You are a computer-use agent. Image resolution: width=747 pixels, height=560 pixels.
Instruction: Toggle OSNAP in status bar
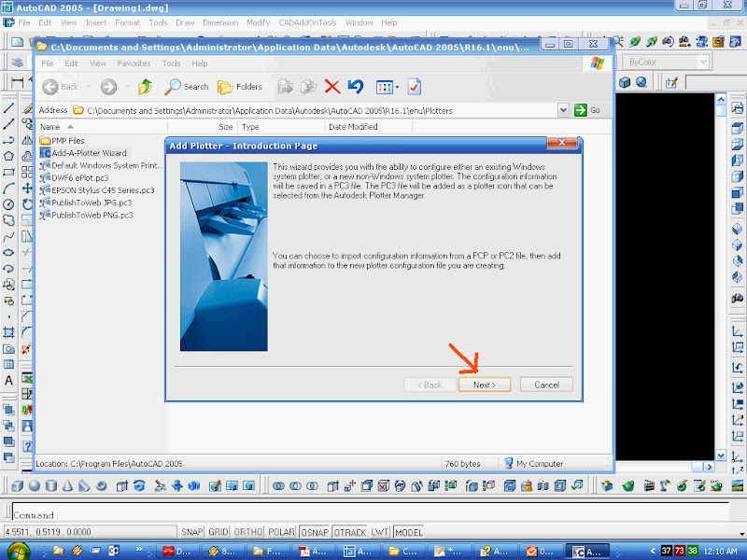tap(315, 532)
